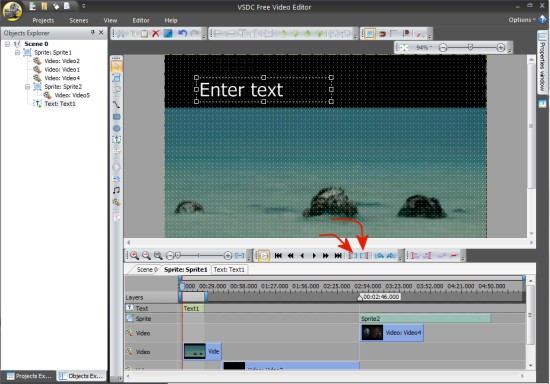
Task: Select Text: Text1 in Objects Explorer
Action: pos(60,103)
